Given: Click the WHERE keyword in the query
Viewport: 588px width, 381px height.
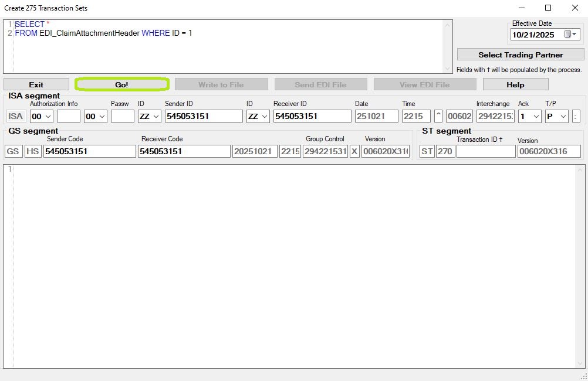Looking at the screenshot, I should [x=156, y=33].
